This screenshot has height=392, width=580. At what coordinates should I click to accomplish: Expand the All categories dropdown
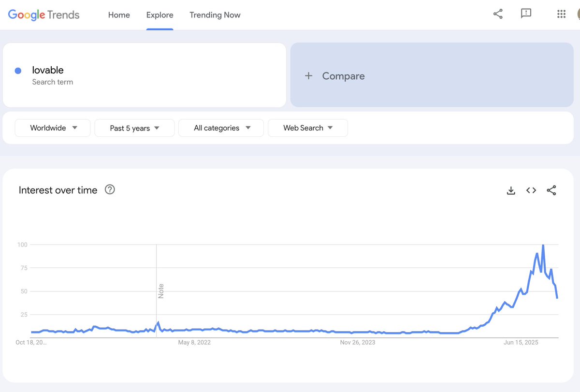pos(221,128)
